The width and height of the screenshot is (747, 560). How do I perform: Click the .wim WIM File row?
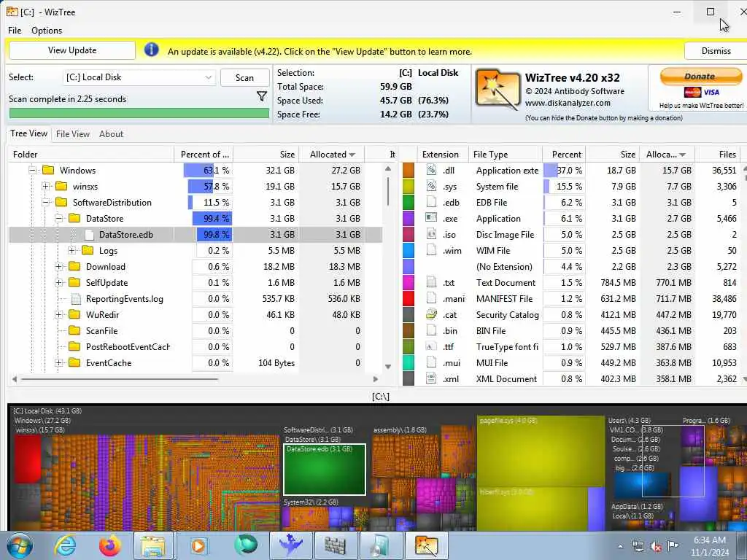point(572,251)
